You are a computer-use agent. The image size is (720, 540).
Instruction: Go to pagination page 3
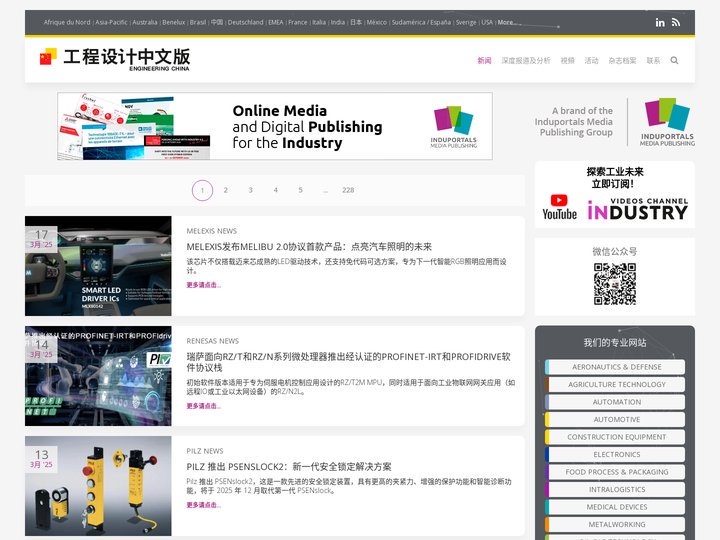[251, 190]
